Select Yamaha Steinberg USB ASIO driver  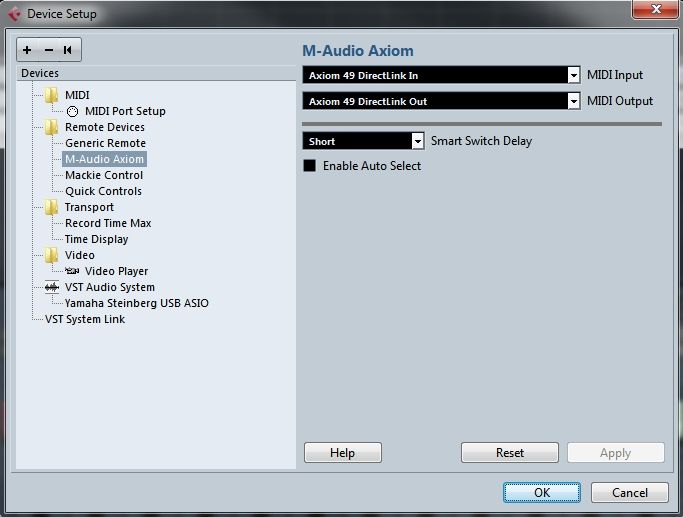137,303
